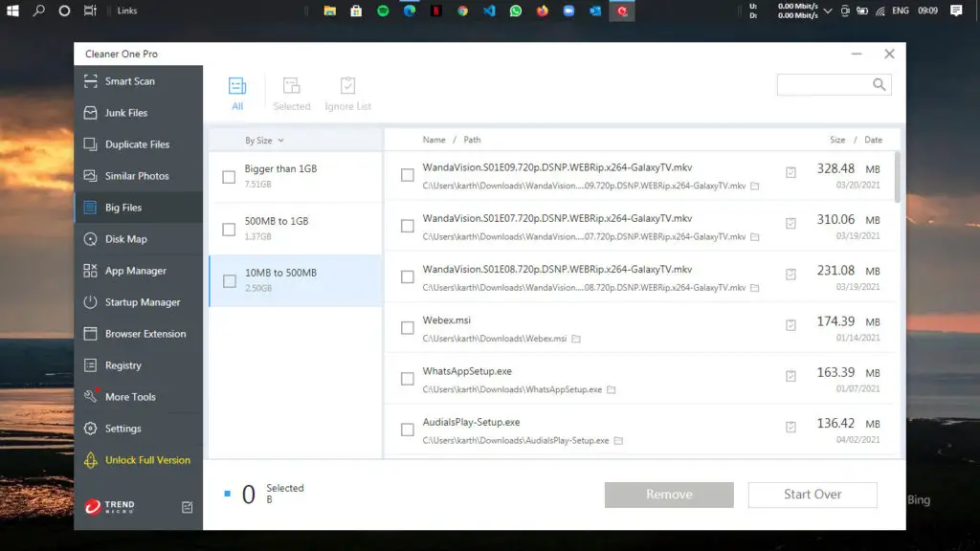Viewport: 980px width, 551px height.
Task: Open folder location of WhatsAppSetup.exe
Action: coord(612,390)
